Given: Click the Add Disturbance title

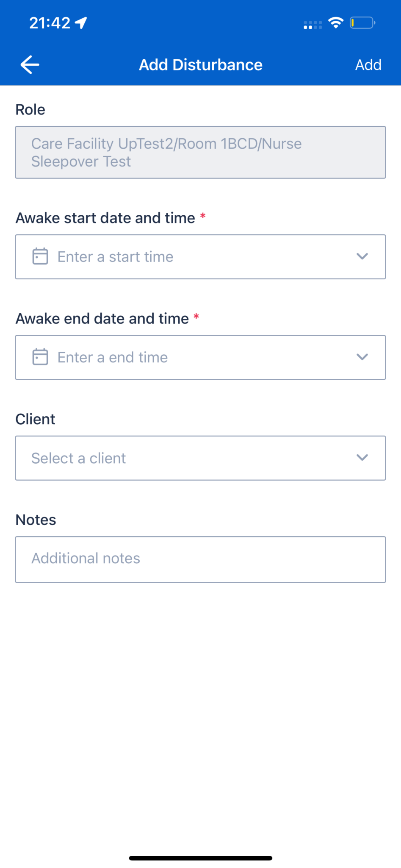Looking at the screenshot, I should (200, 64).
